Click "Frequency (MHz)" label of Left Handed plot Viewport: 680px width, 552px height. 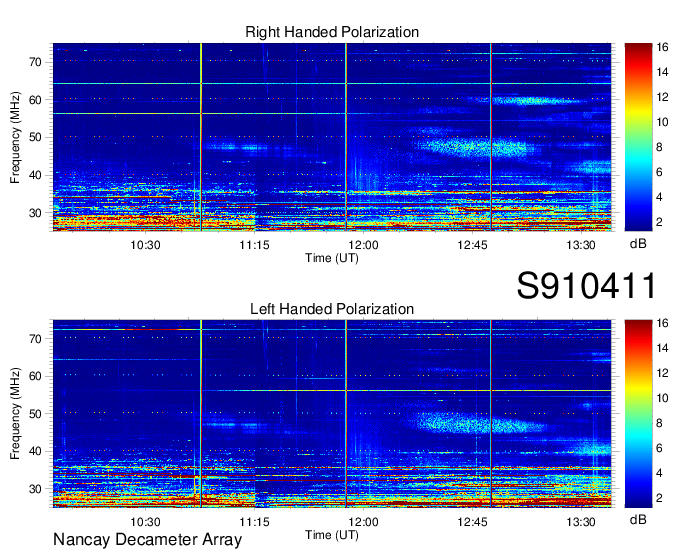[x=15, y=414]
